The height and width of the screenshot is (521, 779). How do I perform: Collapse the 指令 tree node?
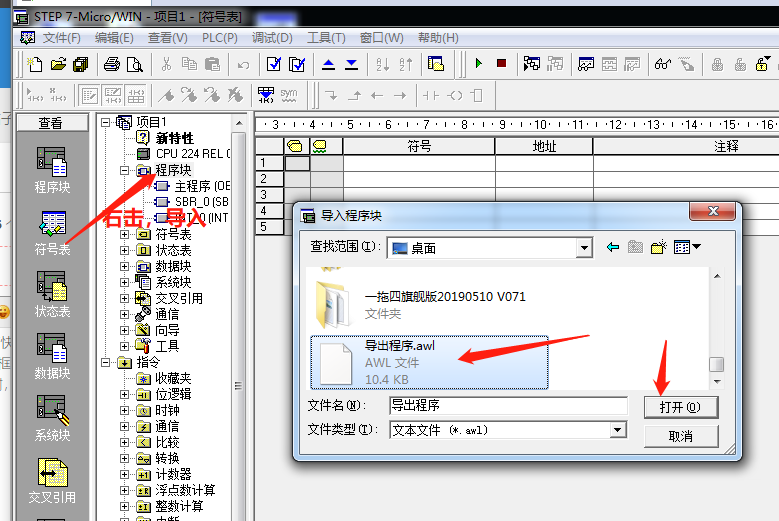pyautogui.click(x=105, y=362)
